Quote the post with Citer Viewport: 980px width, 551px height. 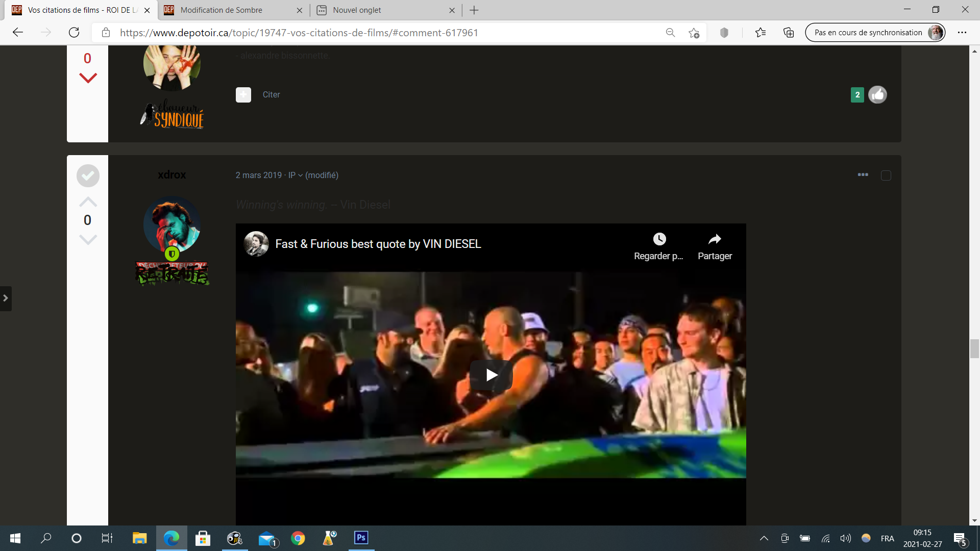pyautogui.click(x=271, y=95)
